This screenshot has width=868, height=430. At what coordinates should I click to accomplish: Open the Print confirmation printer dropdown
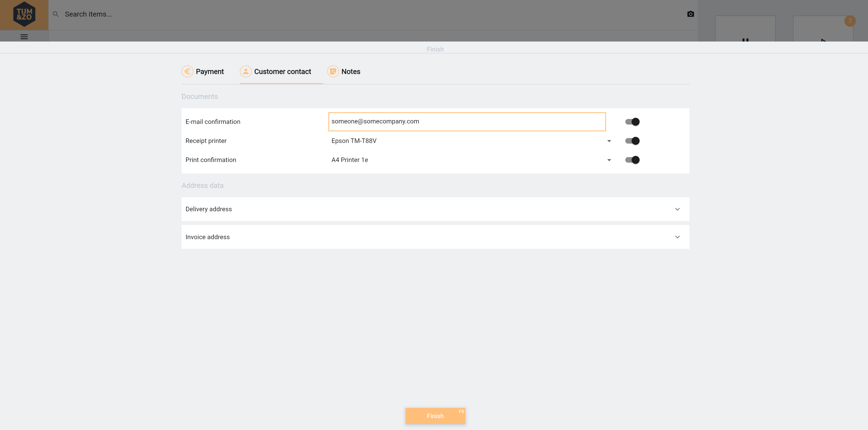(609, 160)
